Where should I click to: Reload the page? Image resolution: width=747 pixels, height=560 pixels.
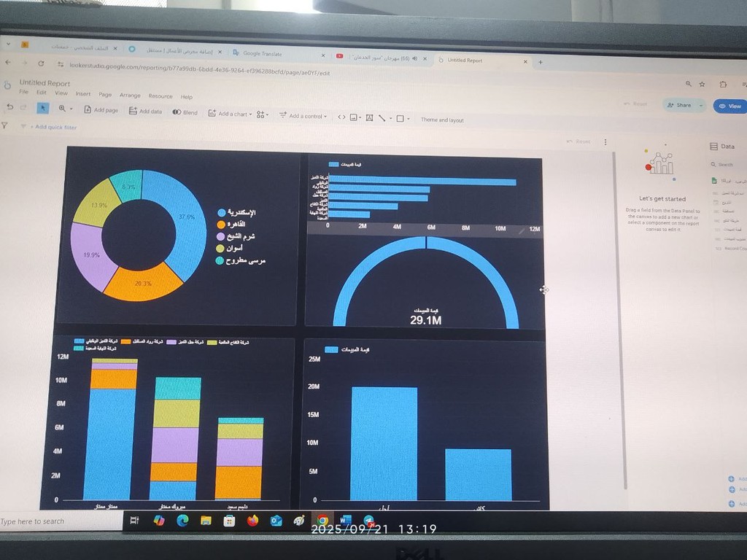tap(42, 63)
